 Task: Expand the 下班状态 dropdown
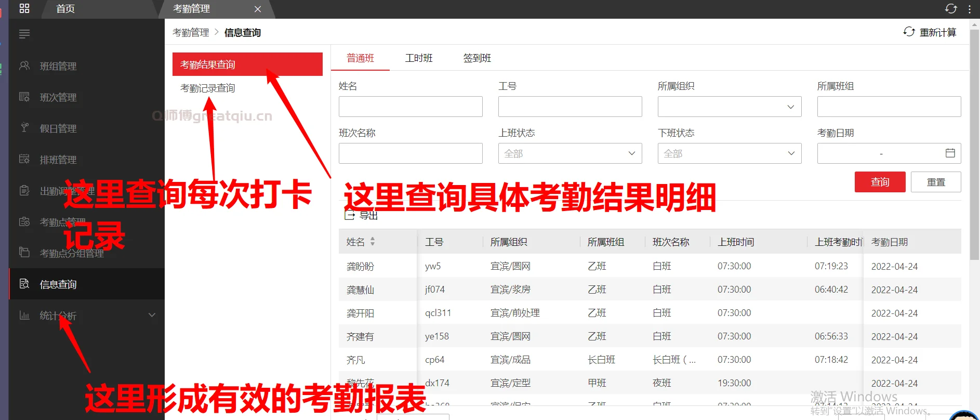click(729, 153)
